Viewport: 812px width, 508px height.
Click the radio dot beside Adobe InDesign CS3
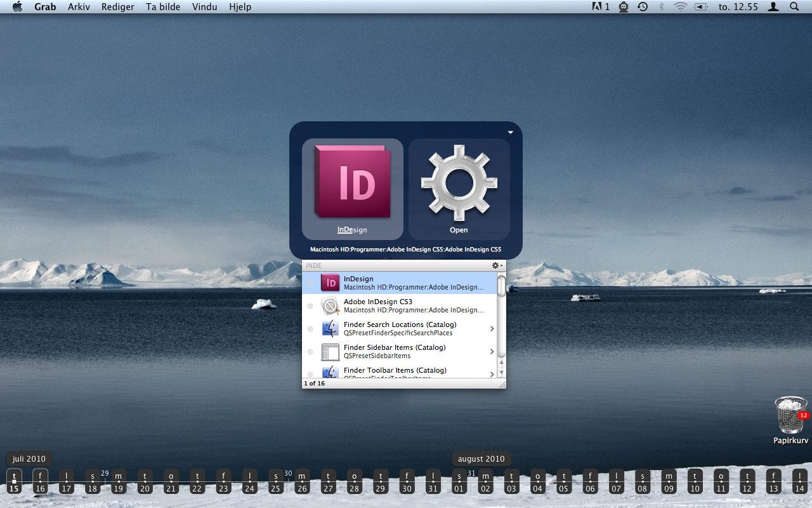(310, 306)
